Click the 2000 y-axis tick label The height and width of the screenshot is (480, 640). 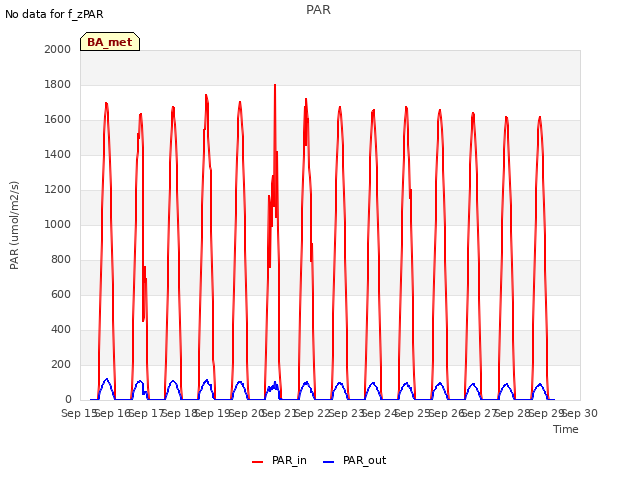click(58, 49)
